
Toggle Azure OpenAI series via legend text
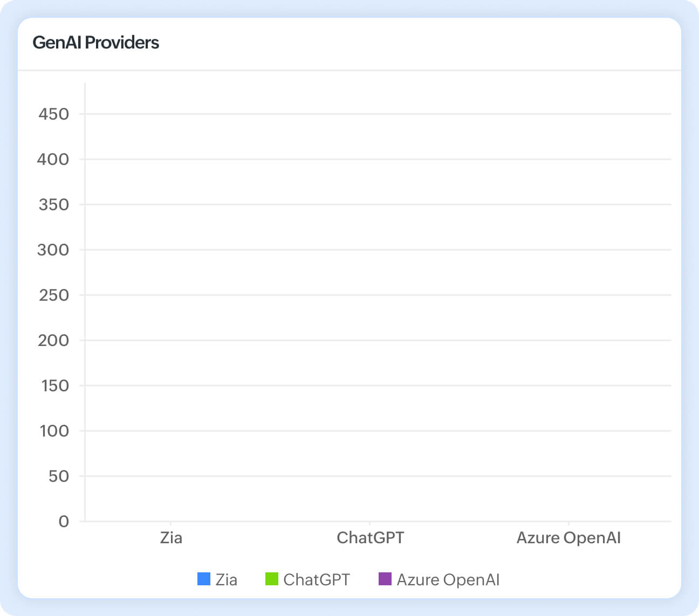click(448, 580)
